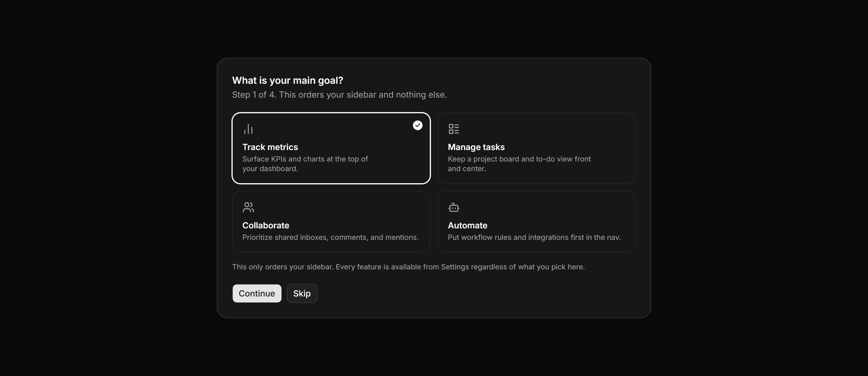Screen dimensions: 868x376
Task: Select the Automate goal card
Action: 536,222
